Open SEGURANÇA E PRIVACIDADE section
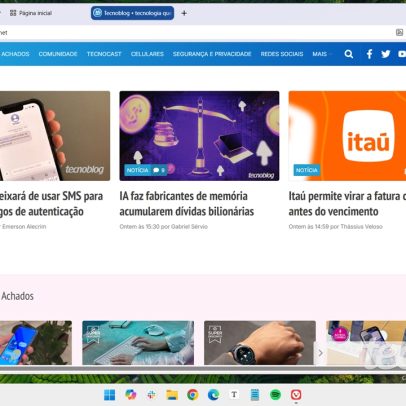Screen dimensions: 406x406 click(212, 54)
